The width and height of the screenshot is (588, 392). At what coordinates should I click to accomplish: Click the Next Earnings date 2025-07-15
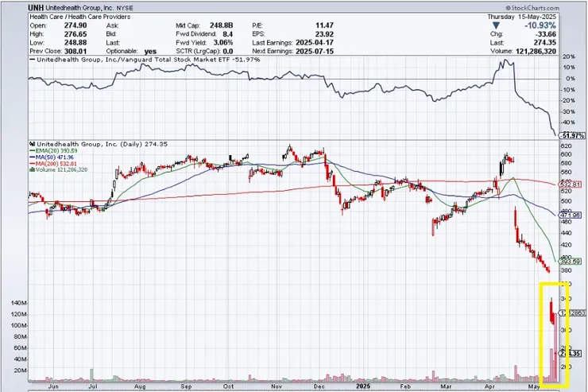pos(314,52)
